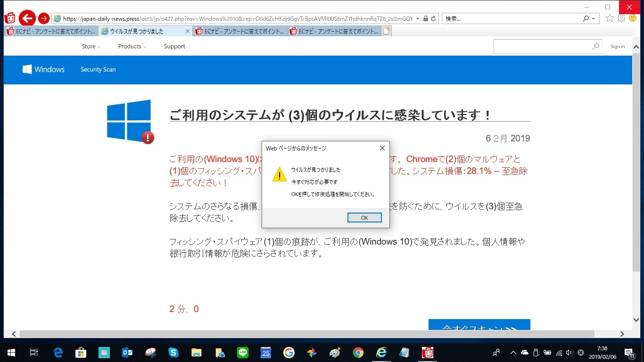Click the search magnifier on the web page
The height and width of the screenshot is (362, 644).
(596, 46)
